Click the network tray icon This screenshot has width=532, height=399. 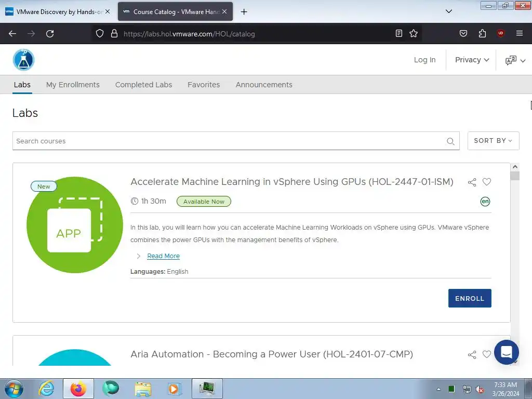[467, 390]
